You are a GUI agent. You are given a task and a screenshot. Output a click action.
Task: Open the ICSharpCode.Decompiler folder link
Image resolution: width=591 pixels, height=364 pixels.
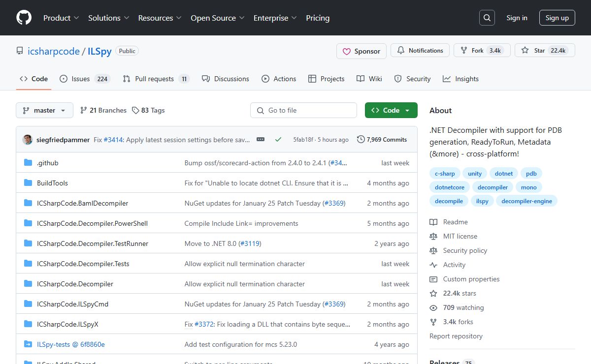coord(75,284)
